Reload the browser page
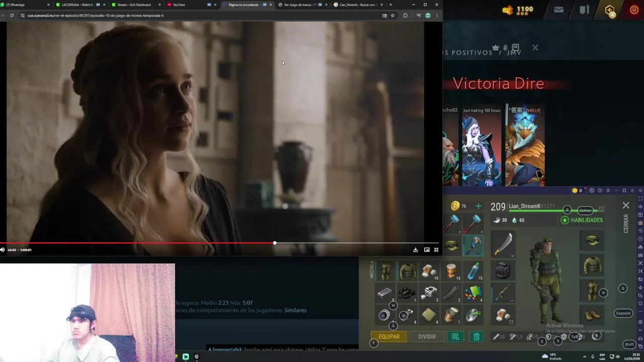644x362 pixels. (x=12, y=16)
